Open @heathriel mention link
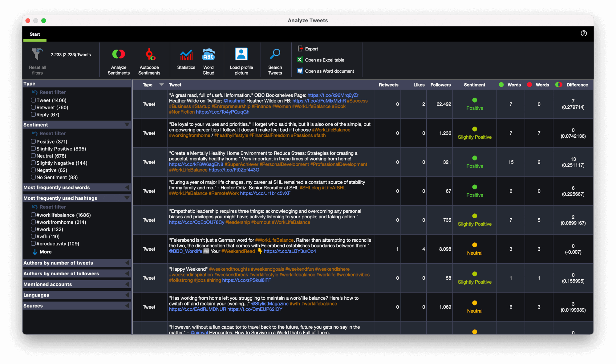The width and height of the screenshot is (616, 364). [234, 101]
